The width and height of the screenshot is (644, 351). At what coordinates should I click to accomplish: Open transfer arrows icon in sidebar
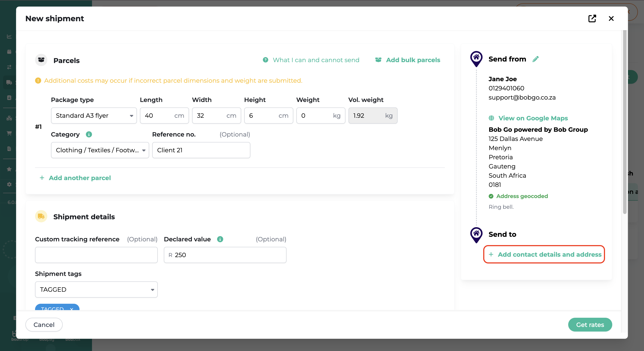point(9,67)
